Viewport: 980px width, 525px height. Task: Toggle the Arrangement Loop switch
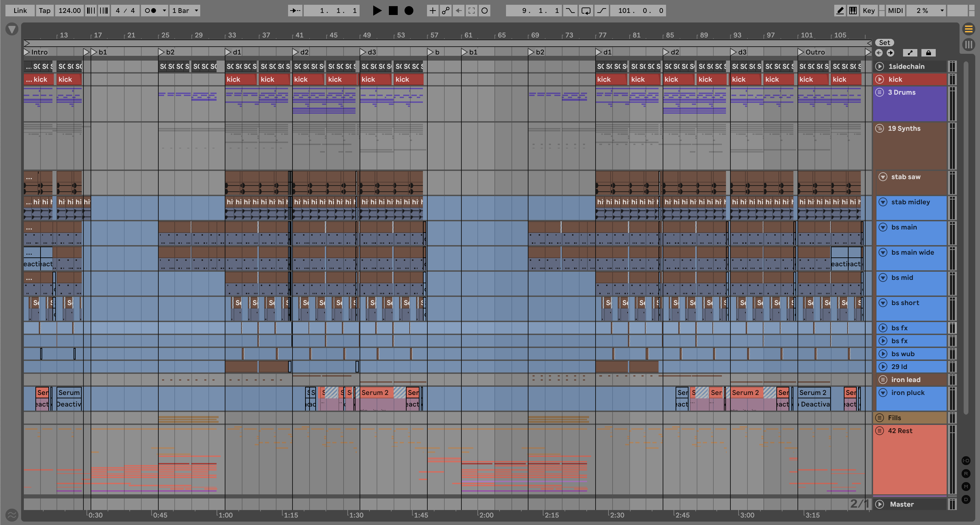586,11
